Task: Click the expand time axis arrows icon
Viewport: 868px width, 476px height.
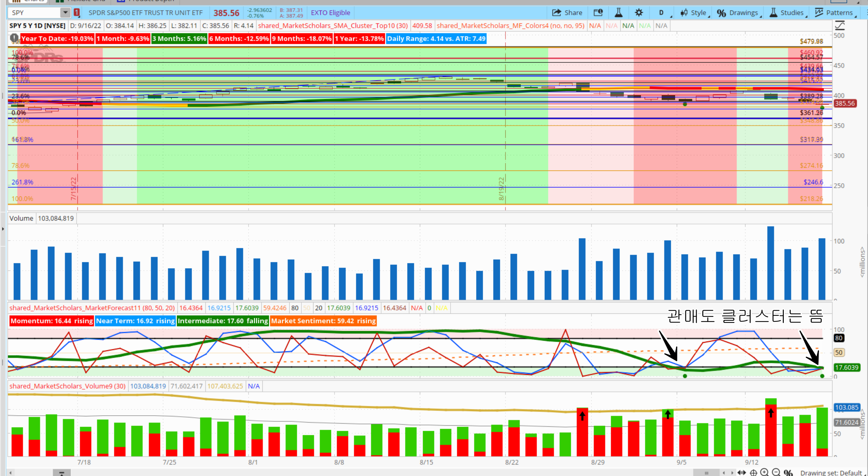Action: click(742, 473)
